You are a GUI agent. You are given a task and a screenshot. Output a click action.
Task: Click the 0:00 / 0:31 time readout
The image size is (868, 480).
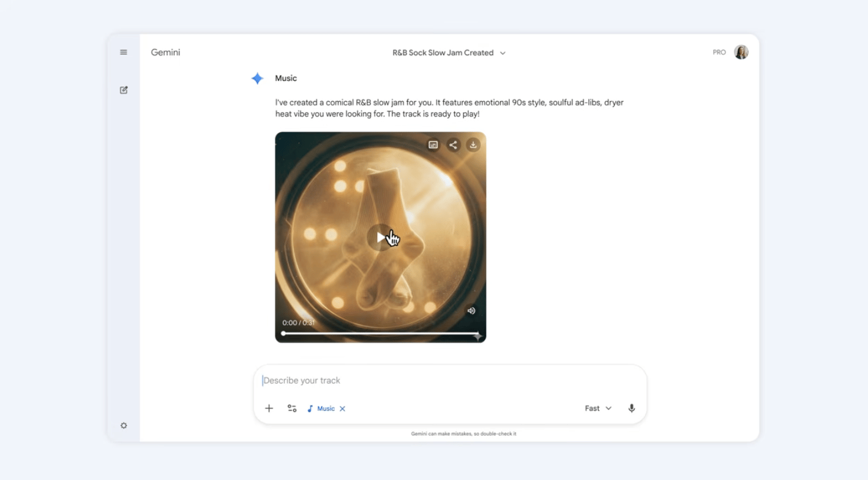pyautogui.click(x=299, y=323)
